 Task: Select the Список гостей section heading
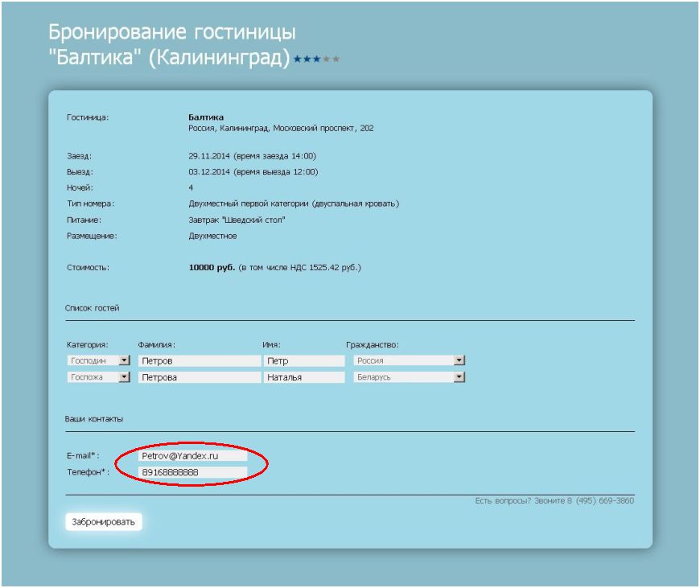coord(92,308)
